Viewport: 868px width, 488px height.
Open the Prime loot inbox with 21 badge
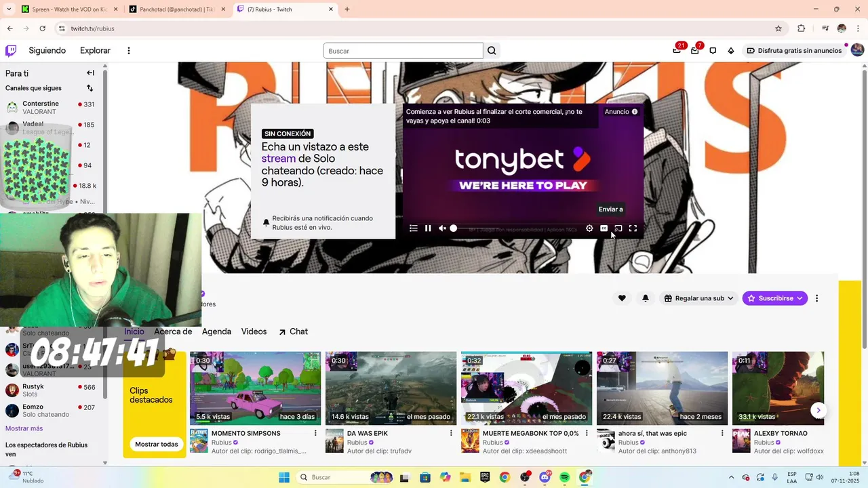(677, 50)
